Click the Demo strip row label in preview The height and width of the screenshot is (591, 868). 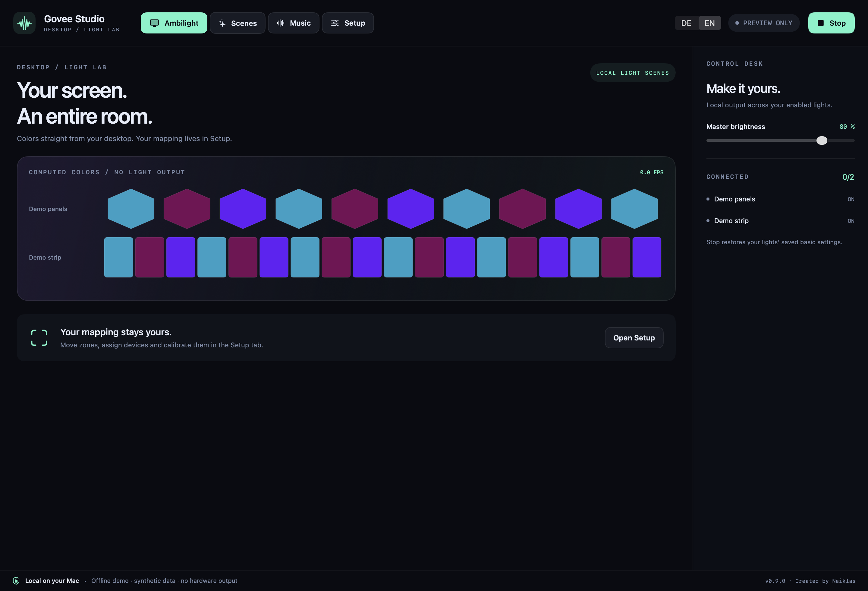45,258
